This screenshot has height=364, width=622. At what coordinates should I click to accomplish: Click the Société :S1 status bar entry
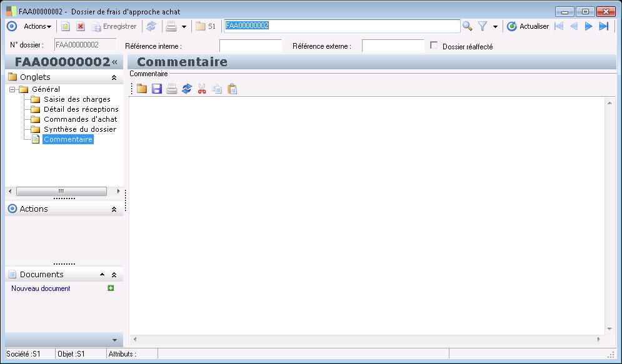pos(23,354)
